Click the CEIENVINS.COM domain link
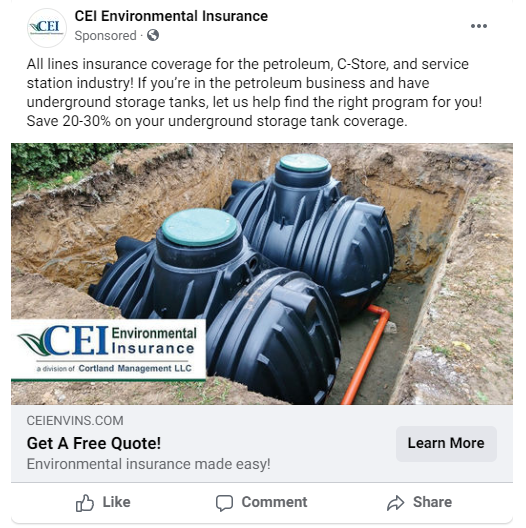 click(75, 421)
